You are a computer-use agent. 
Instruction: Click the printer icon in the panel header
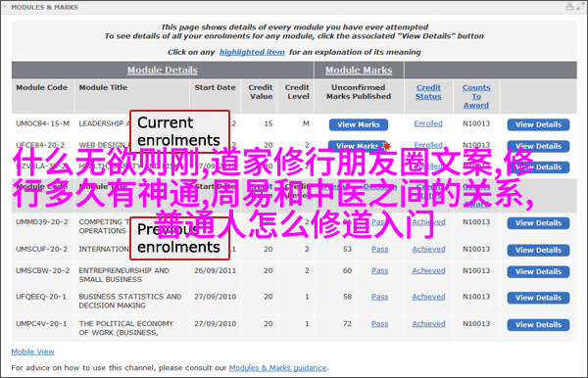(x=569, y=6)
